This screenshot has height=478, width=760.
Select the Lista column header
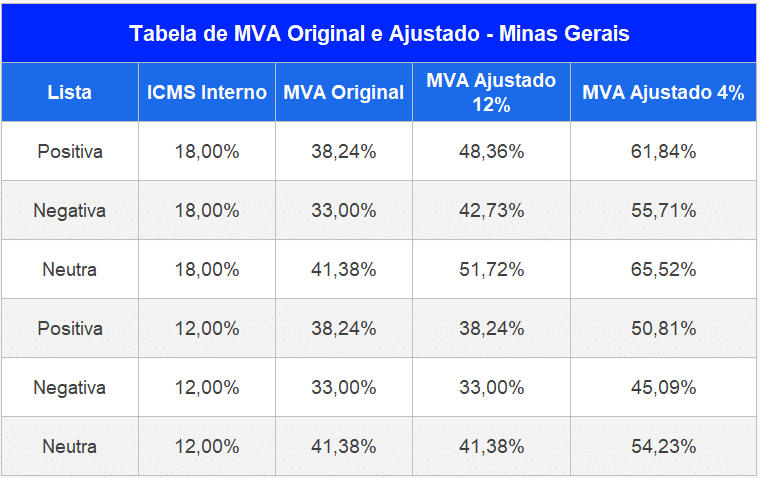pyautogui.click(x=70, y=92)
